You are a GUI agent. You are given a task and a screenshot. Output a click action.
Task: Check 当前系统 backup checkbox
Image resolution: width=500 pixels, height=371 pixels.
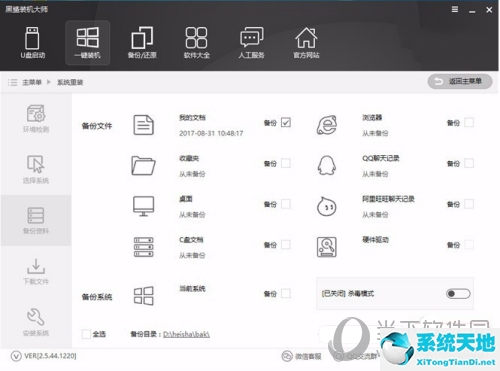pyautogui.click(x=286, y=293)
